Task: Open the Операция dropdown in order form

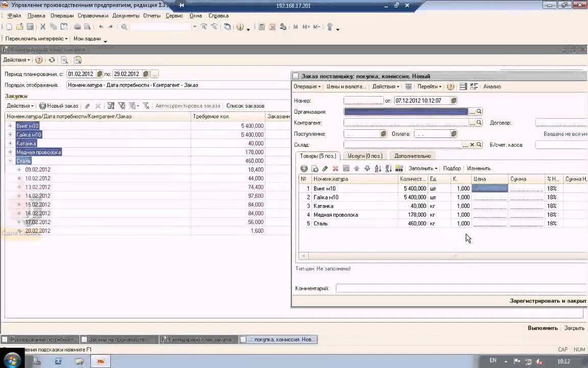Action: [x=307, y=87]
